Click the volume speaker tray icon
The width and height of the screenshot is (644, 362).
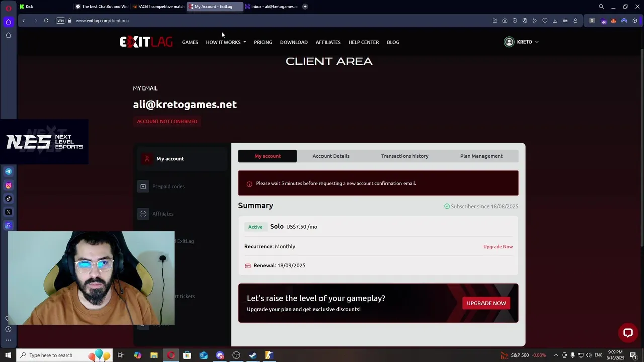pos(588,355)
